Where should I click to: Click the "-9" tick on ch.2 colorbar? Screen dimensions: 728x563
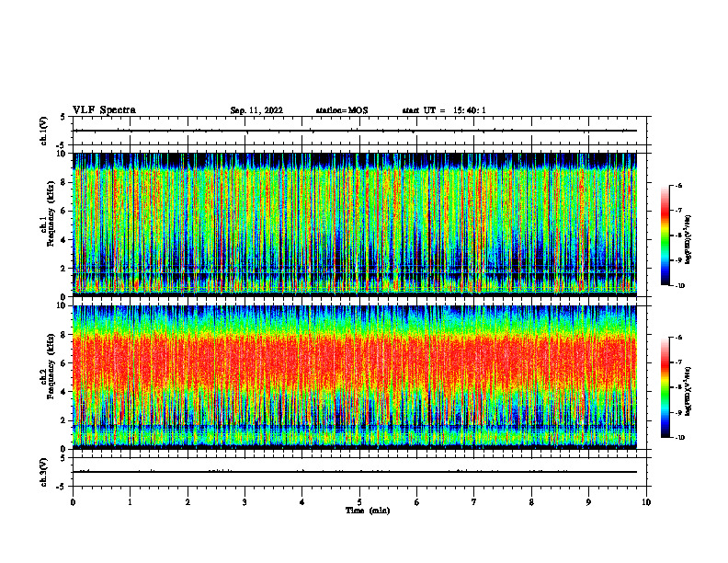678,412
